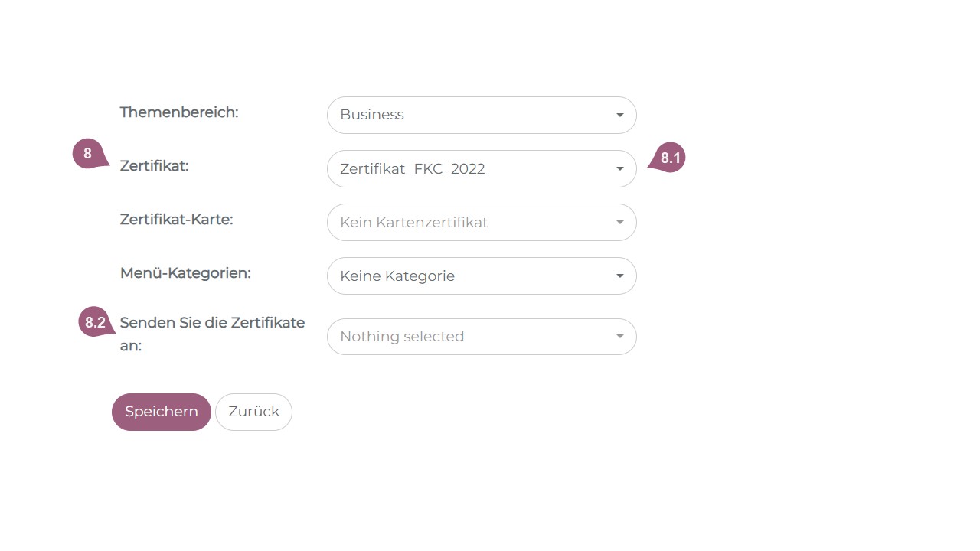980x551 pixels.
Task: Click the caret arrow in Zertifikat-Karte field
Action: coord(619,223)
